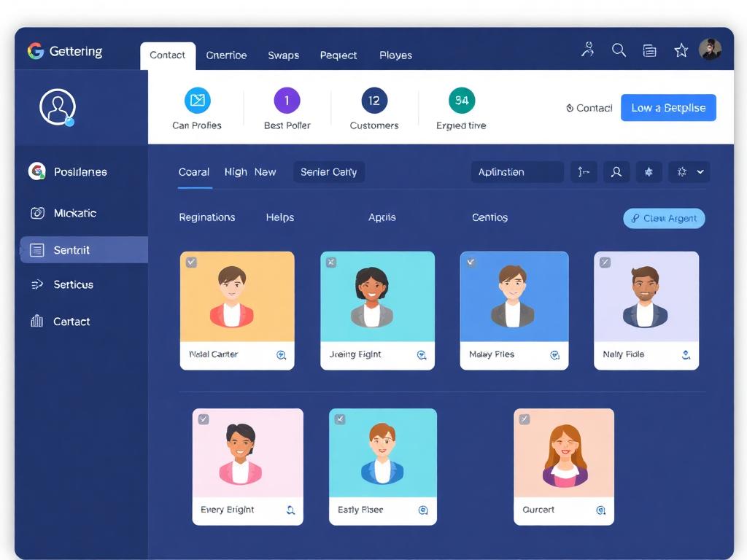Click the icon on Every Briglnt card

290,510
